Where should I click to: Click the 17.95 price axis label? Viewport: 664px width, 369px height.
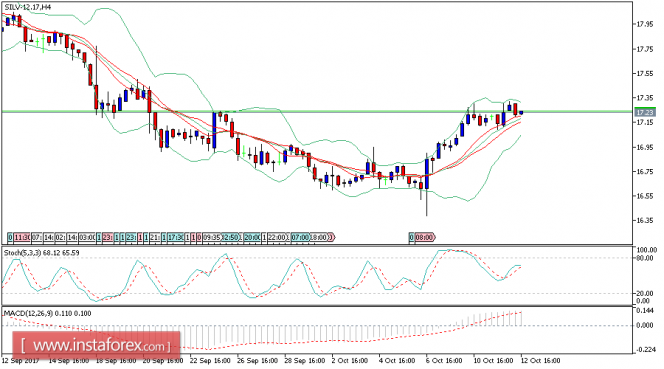[x=645, y=24]
